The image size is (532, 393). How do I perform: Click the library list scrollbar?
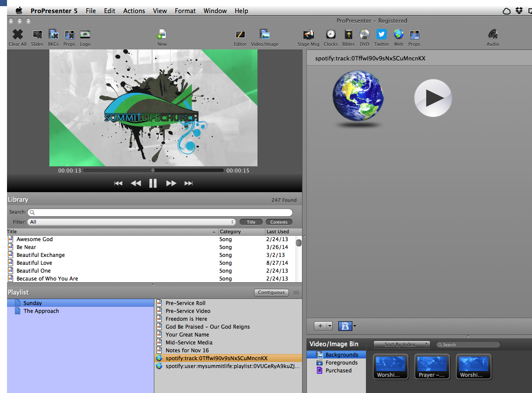tap(299, 243)
